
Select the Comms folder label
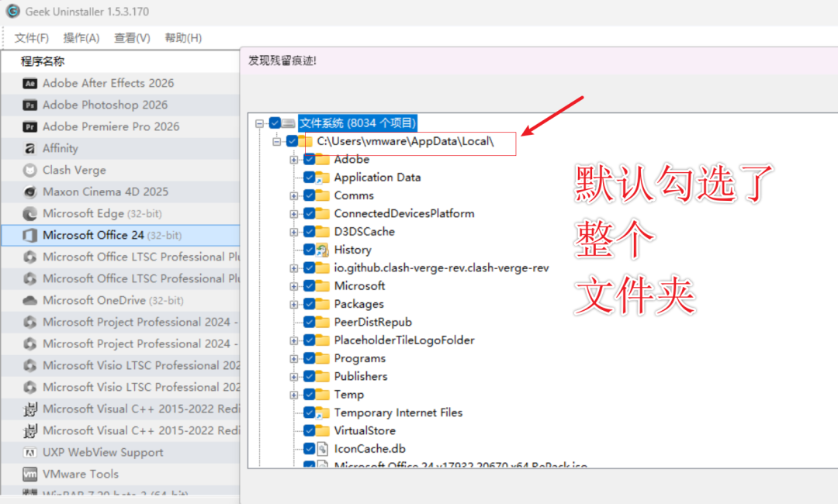tap(354, 196)
